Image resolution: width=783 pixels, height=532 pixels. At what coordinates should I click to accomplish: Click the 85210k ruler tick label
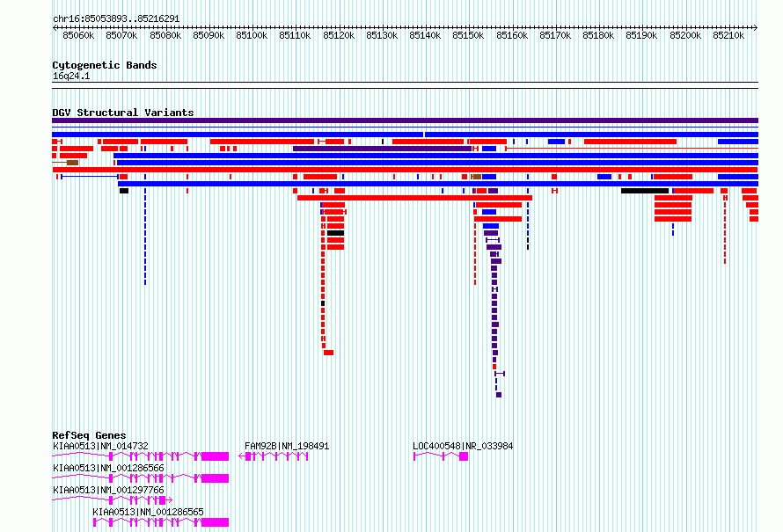[728, 35]
